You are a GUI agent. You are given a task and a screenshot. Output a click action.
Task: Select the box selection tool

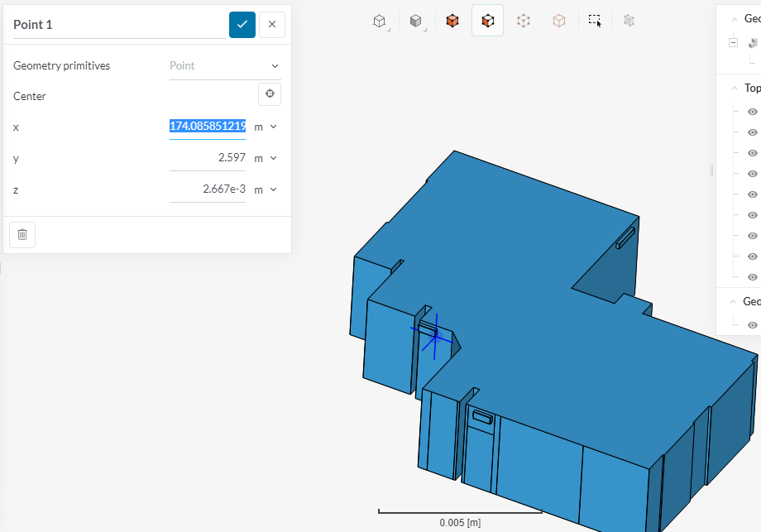[x=595, y=20]
